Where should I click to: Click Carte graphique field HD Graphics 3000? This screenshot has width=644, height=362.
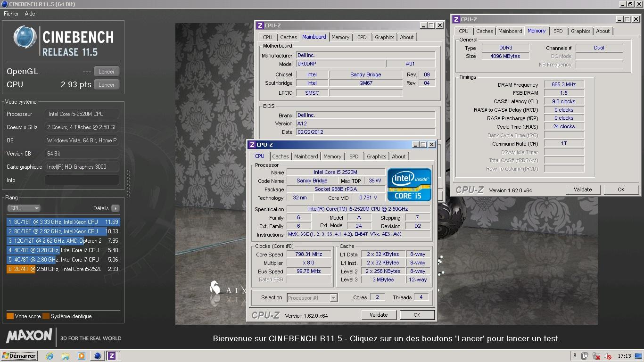click(82, 167)
